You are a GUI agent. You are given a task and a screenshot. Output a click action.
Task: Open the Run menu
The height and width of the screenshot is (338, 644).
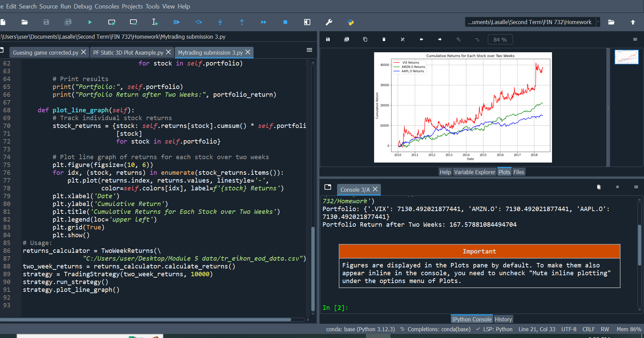(x=66, y=6)
